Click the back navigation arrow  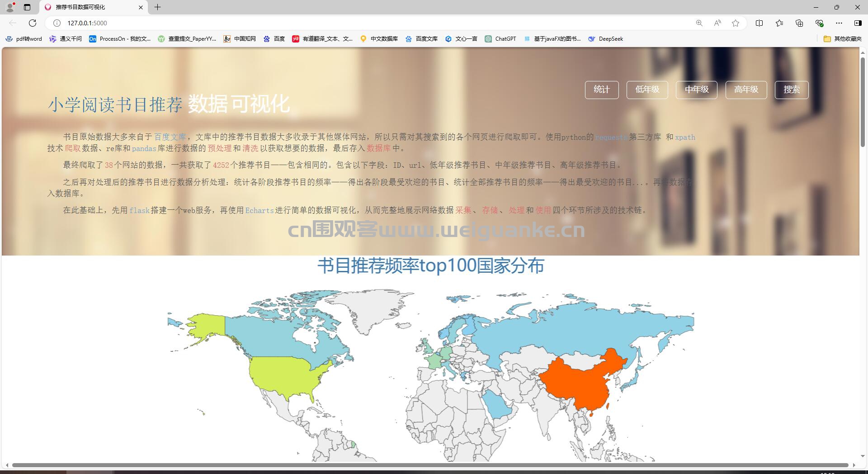coord(13,23)
